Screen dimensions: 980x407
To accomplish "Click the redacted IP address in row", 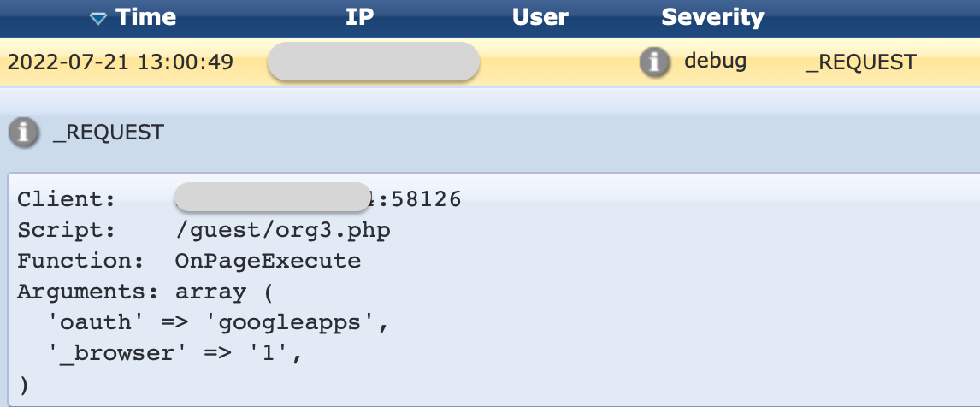I will 373,62.
